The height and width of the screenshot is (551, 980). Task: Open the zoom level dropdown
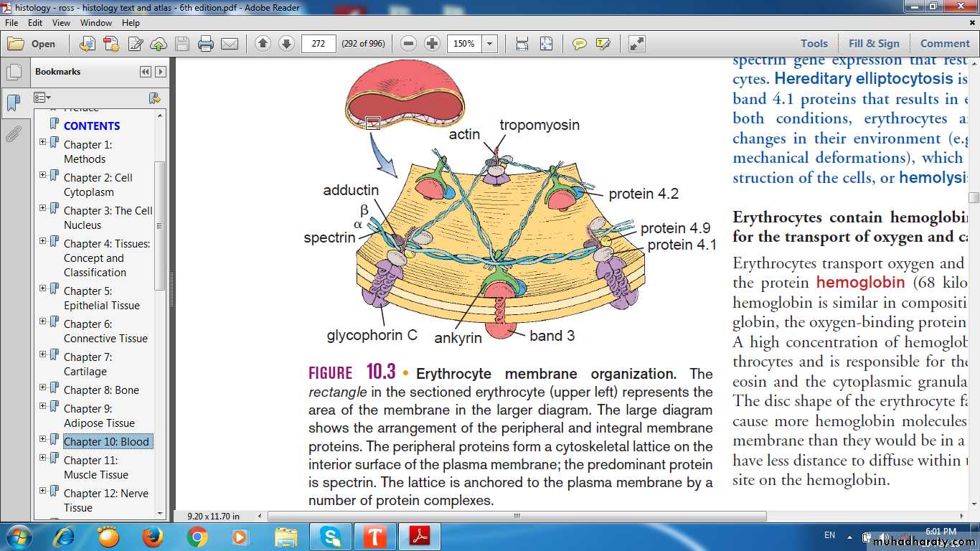click(490, 44)
